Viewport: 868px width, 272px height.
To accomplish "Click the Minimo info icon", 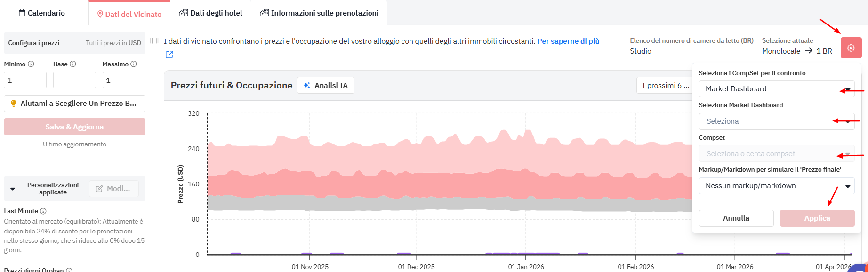I will 31,64.
